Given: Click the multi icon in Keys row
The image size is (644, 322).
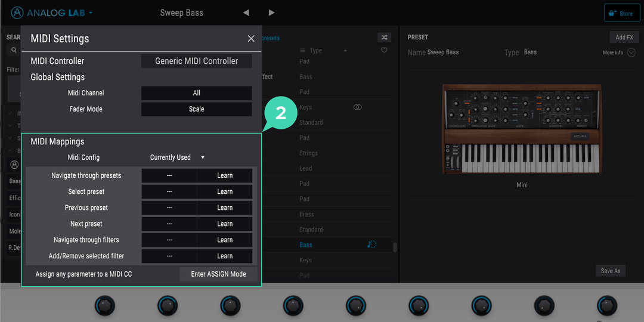Looking at the screenshot, I should pyautogui.click(x=357, y=107).
